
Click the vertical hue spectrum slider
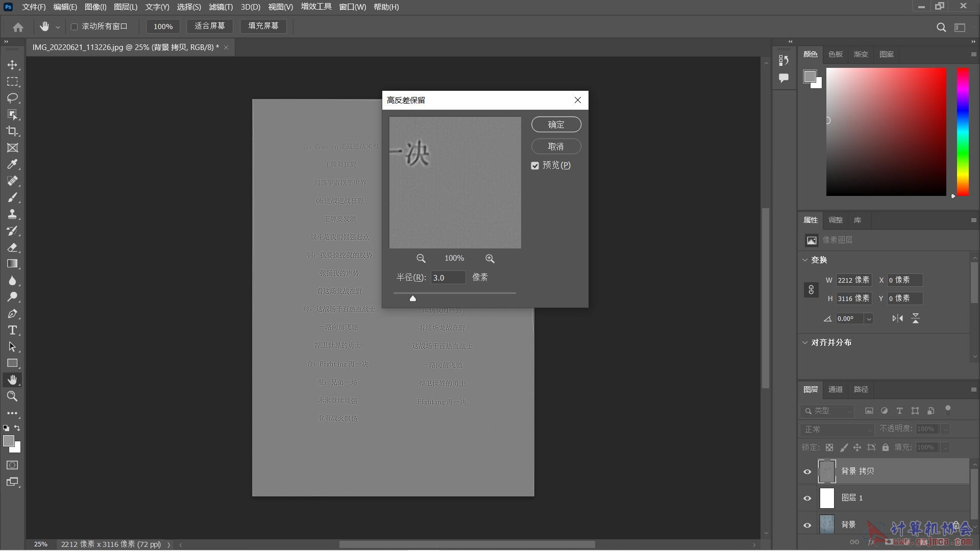[963, 132]
